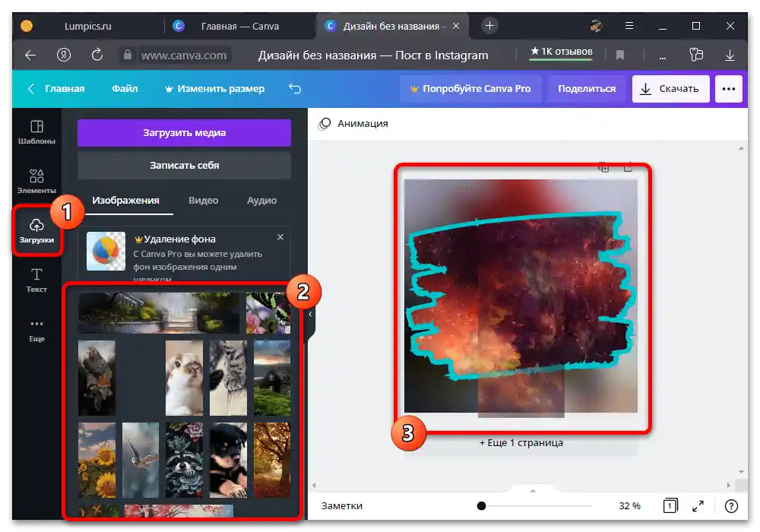This screenshot has height=532, width=760.
Task: Click the canvas horizontal scrollbar right arrow
Action: 729,485
